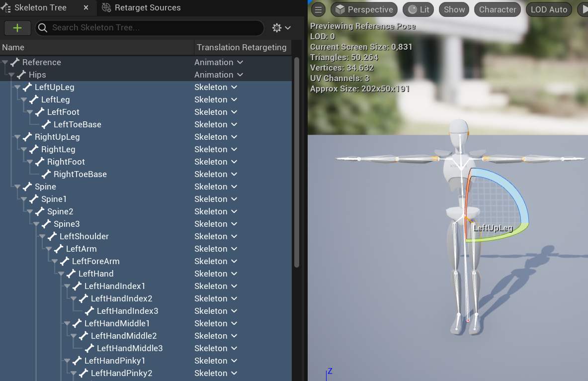The image size is (588, 381).
Task: Open the Animation retargeting dropdown for Hips
Action: (241, 75)
